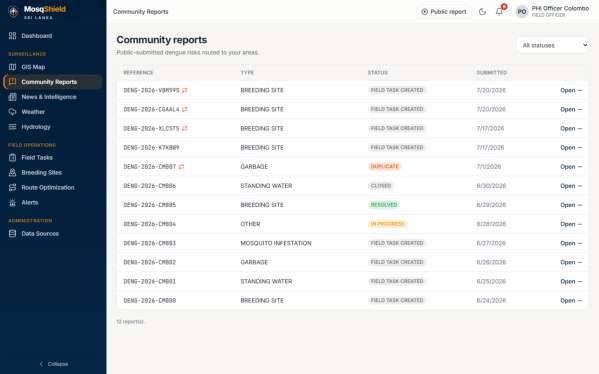Click the MosqShield logo icon
This screenshot has width=599, height=374.
coord(13,12)
